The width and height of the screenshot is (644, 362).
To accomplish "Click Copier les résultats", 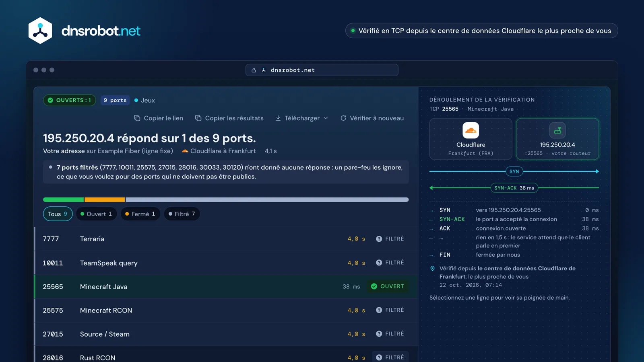I will tap(229, 118).
